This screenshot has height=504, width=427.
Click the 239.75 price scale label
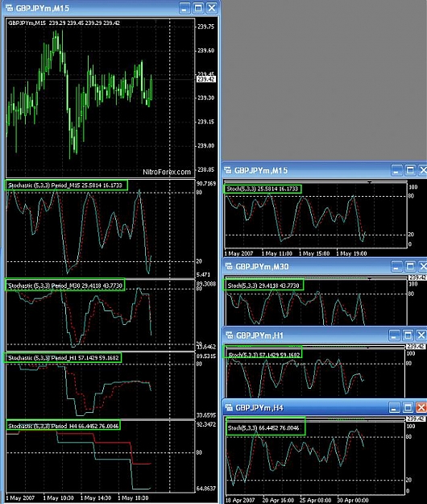click(x=205, y=27)
